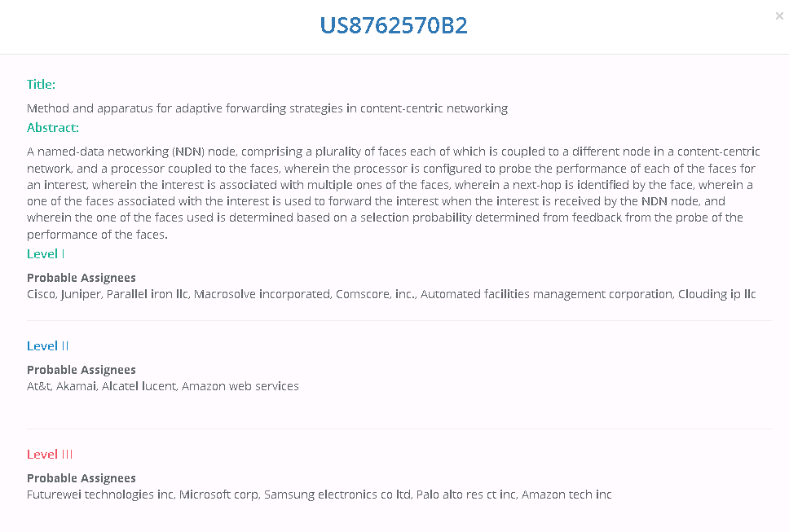
Task: Select the Abstract label
Action: pos(53,128)
